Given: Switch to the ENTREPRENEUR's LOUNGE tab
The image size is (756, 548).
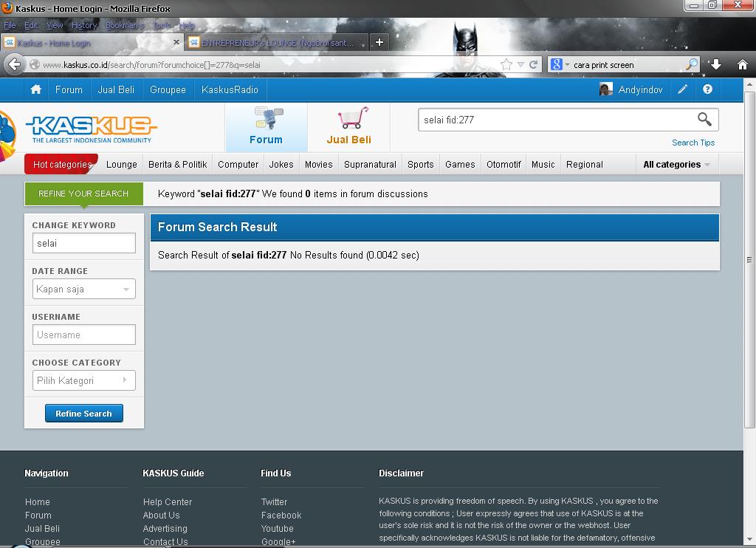Looking at the screenshot, I should tap(277, 43).
